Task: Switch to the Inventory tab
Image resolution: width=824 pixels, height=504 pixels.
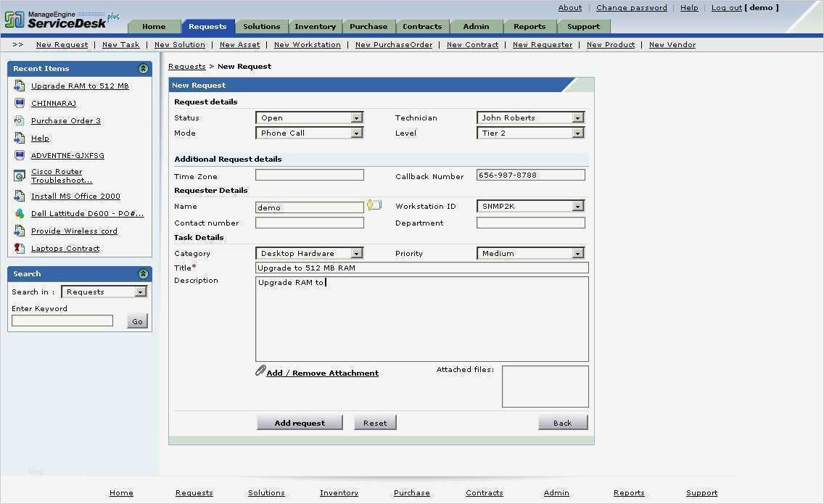Action: coord(316,26)
